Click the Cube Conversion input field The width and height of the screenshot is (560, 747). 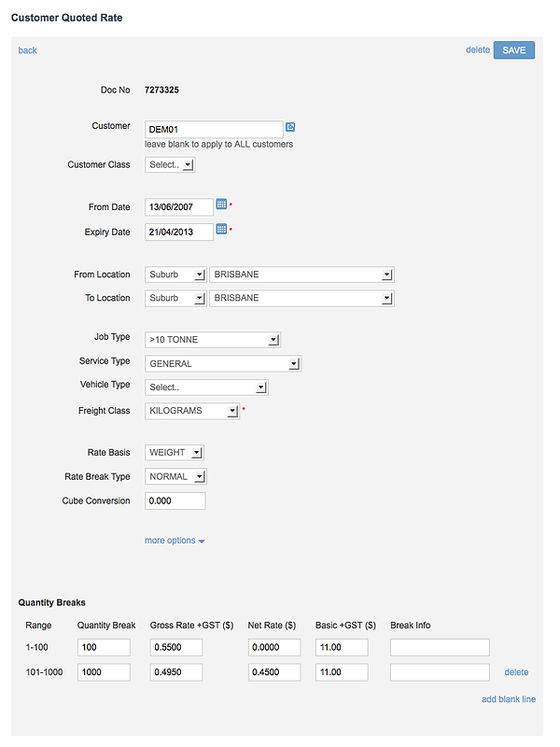tap(175, 500)
